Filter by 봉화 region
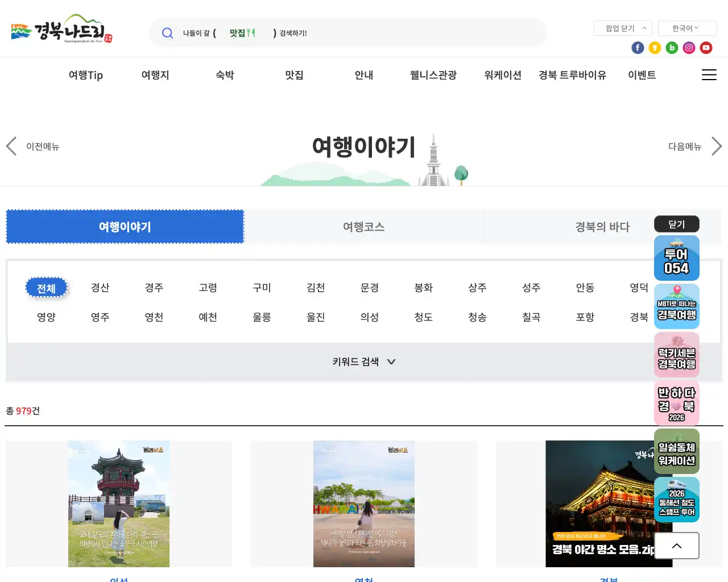Viewport: 728px width, 582px height. pyautogui.click(x=424, y=288)
